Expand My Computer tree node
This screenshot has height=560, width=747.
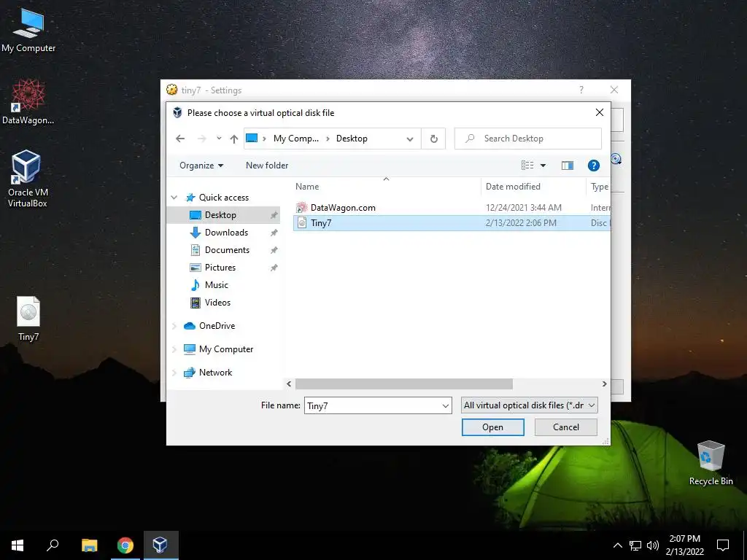point(174,349)
